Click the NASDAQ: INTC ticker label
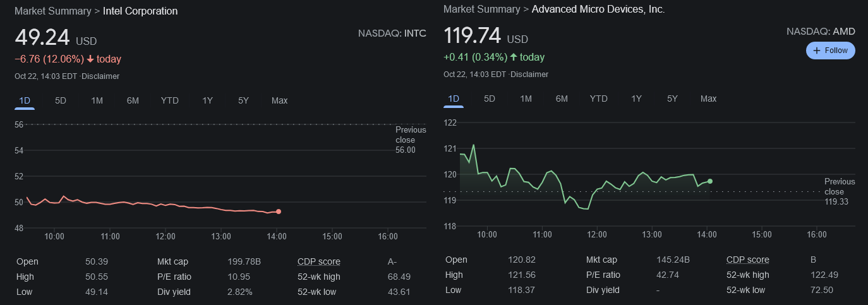Viewport: 868px width, 305px height. click(x=392, y=33)
